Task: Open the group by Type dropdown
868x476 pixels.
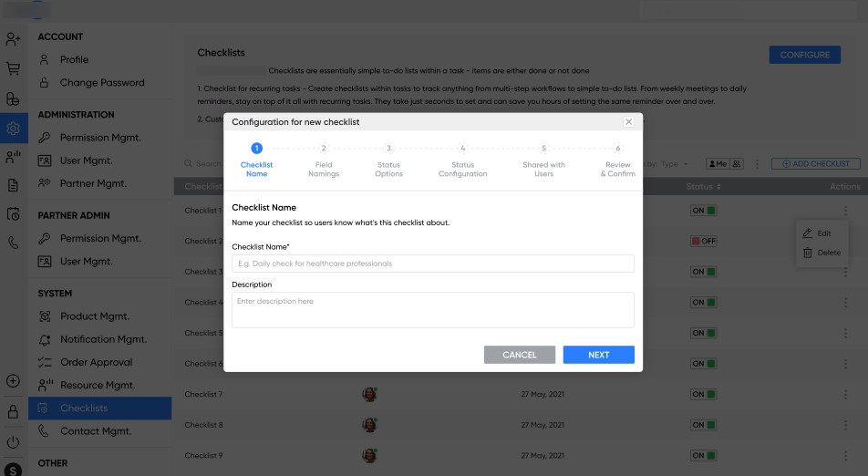Action: 675,164
